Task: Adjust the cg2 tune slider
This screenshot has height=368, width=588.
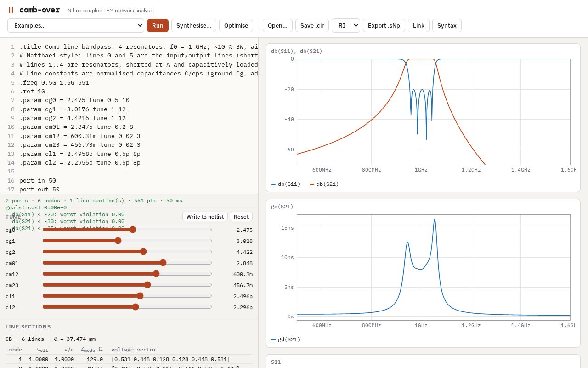Action: click(x=127, y=252)
